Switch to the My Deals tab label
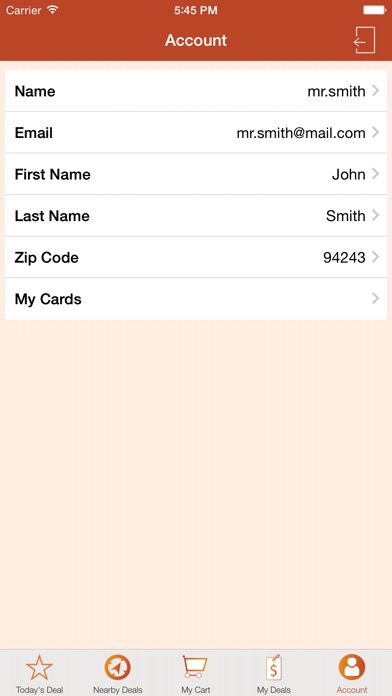Viewport: 392px width, 696px height. 273,690
